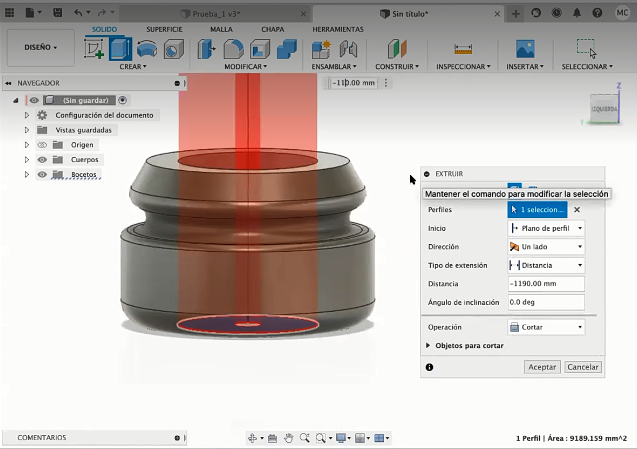Open the Tipo de extensión Distancia dropdown

[546, 265]
